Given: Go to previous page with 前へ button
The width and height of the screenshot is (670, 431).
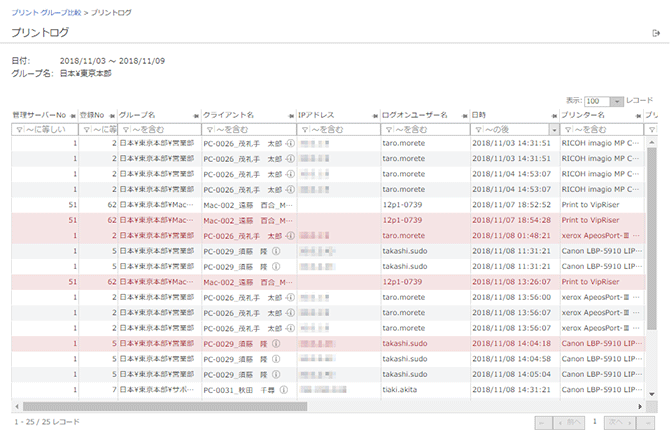Looking at the screenshot, I should pyautogui.click(x=566, y=422).
